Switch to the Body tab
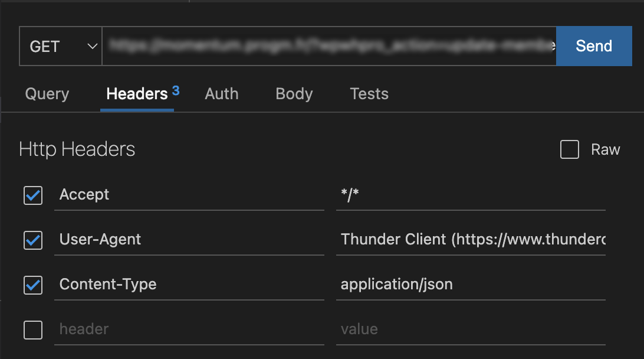 294,94
